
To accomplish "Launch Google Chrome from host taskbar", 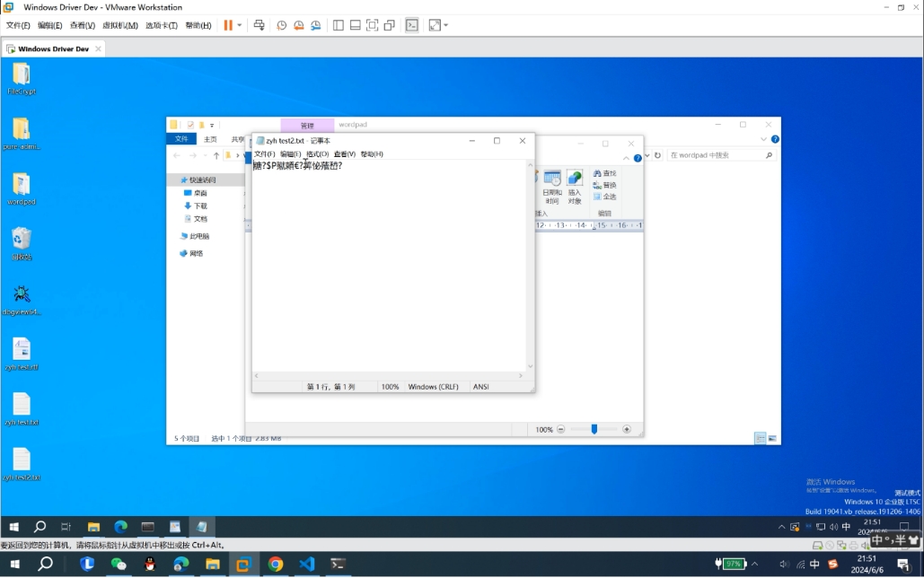I will 276,564.
